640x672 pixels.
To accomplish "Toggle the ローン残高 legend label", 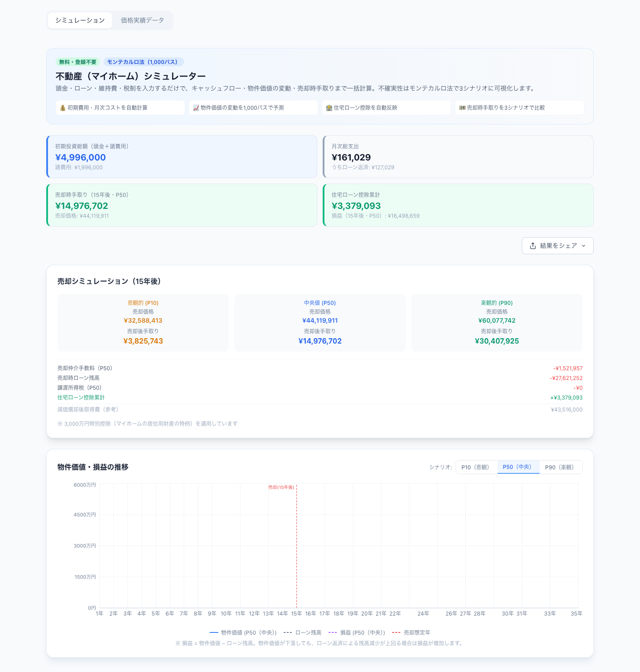I will click(x=308, y=632).
